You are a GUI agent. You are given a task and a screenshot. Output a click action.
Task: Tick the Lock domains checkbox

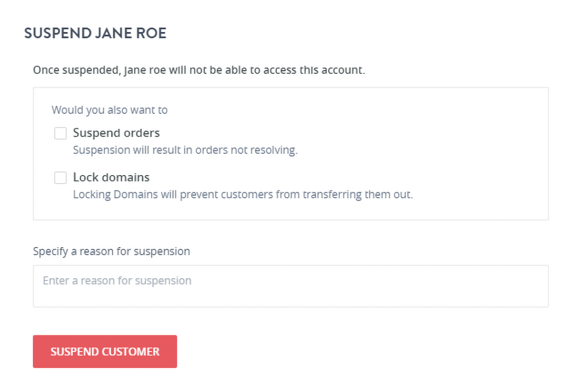click(60, 178)
